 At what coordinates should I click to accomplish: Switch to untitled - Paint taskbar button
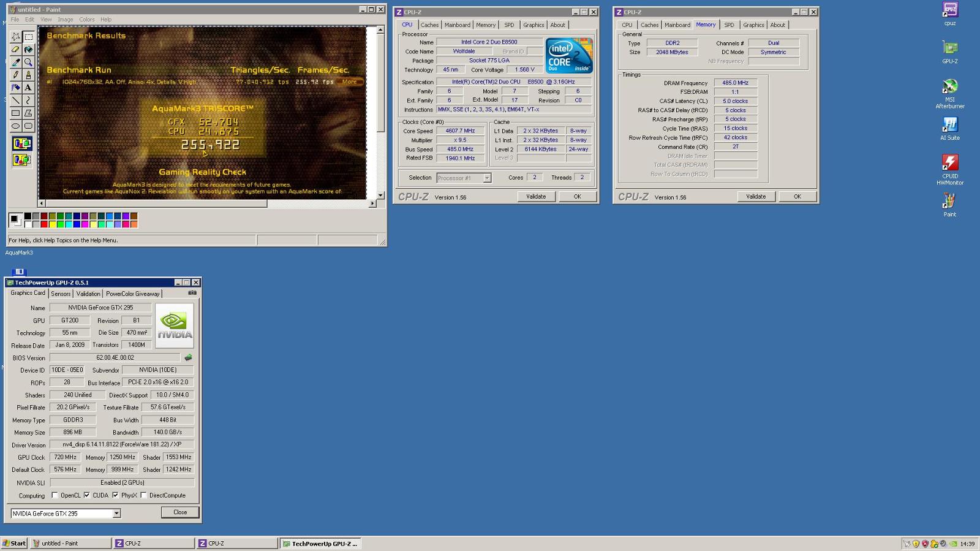click(70, 544)
